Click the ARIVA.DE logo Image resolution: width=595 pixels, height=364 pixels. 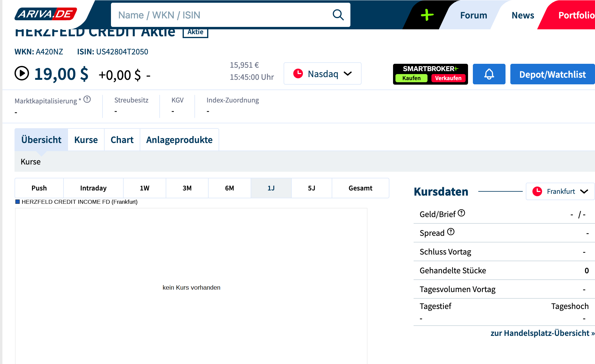pyautogui.click(x=46, y=14)
